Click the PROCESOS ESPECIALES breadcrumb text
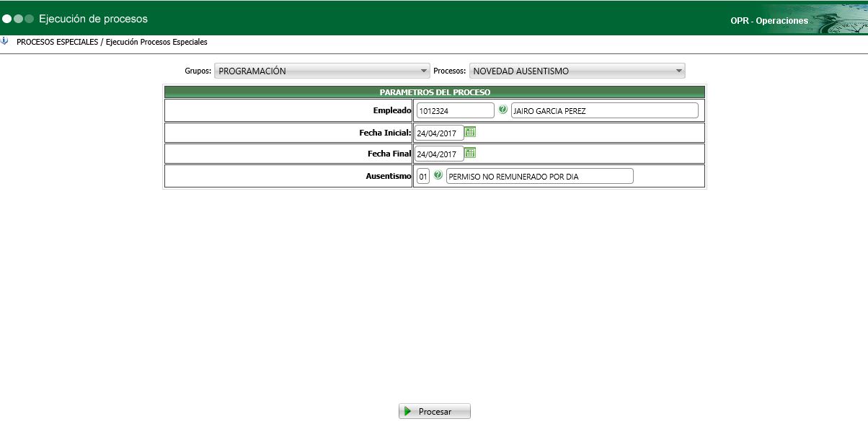This screenshot has height=437, width=868. [57, 42]
